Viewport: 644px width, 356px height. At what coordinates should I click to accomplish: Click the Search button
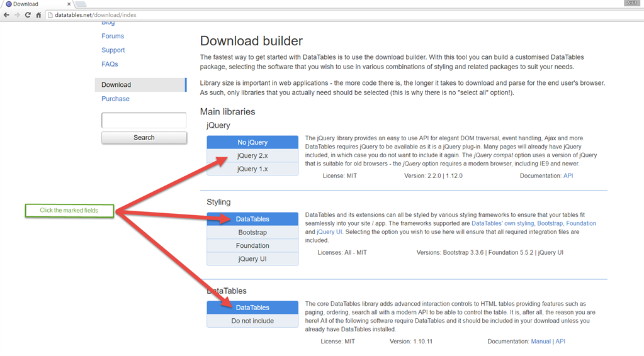click(x=144, y=138)
